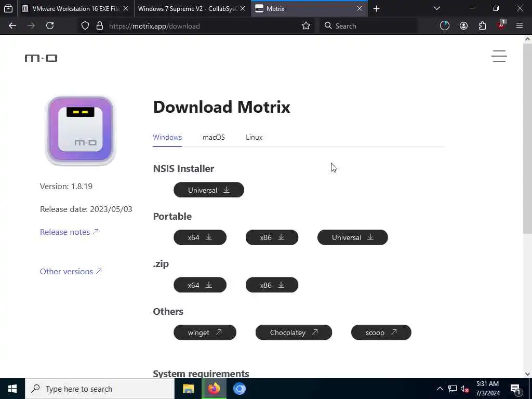
Task: Download Portable Universal build
Action: tap(353, 237)
